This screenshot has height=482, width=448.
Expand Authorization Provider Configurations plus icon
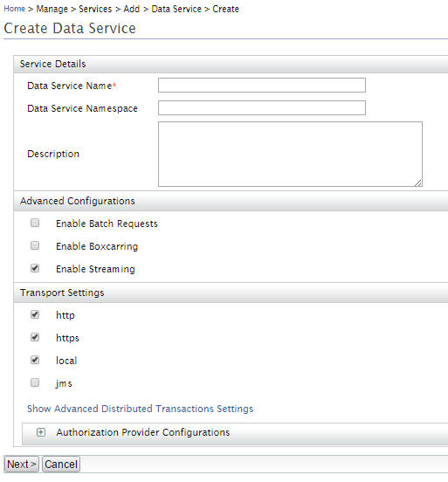[x=40, y=432]
